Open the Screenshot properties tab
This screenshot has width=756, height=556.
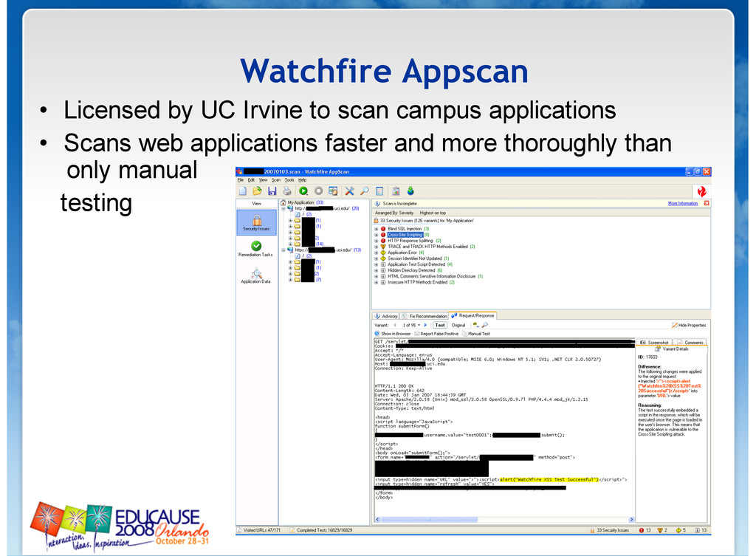point(654,343)
